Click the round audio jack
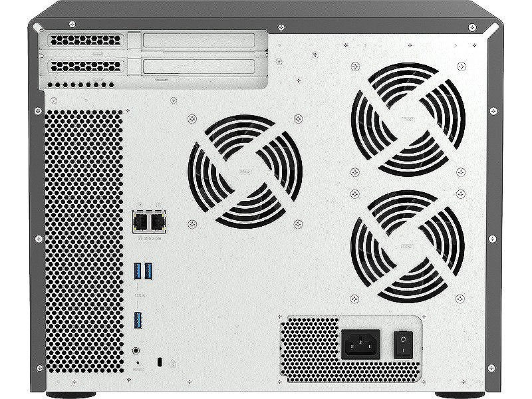Viewport: 532px width, 399px height. [138, 349]
